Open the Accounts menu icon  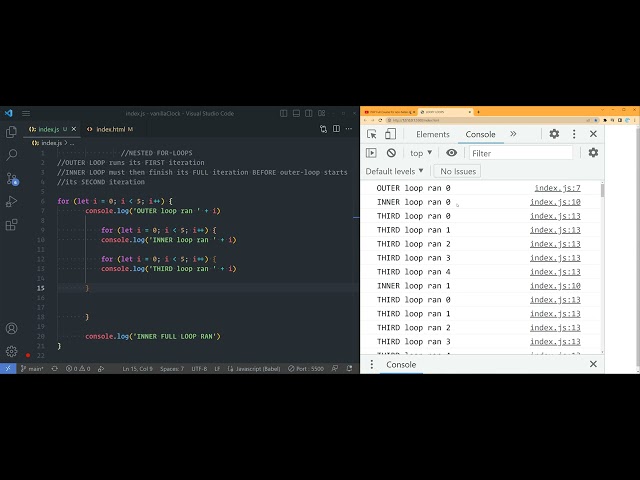coord(11,328)
